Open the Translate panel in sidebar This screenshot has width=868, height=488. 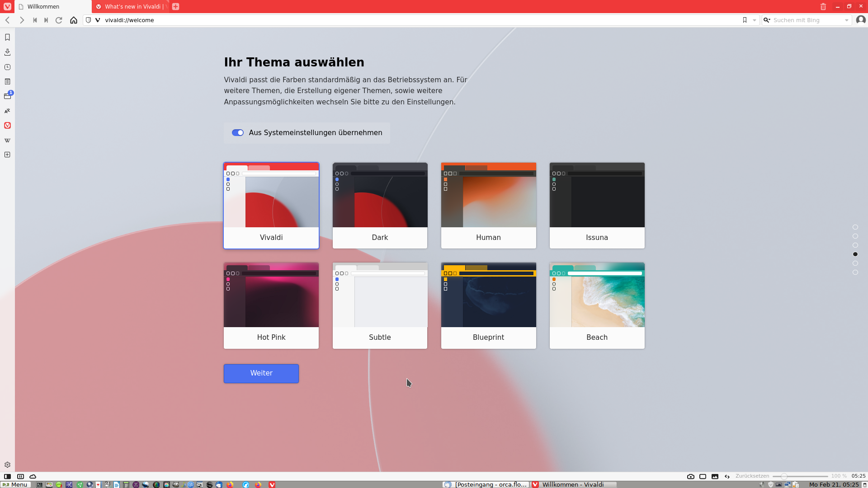point(7,111)
